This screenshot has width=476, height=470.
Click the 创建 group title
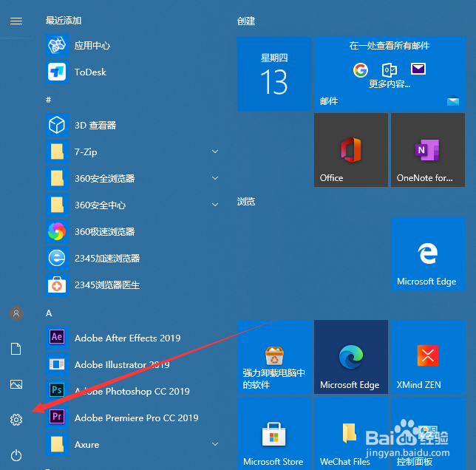[x=246, y=21]
